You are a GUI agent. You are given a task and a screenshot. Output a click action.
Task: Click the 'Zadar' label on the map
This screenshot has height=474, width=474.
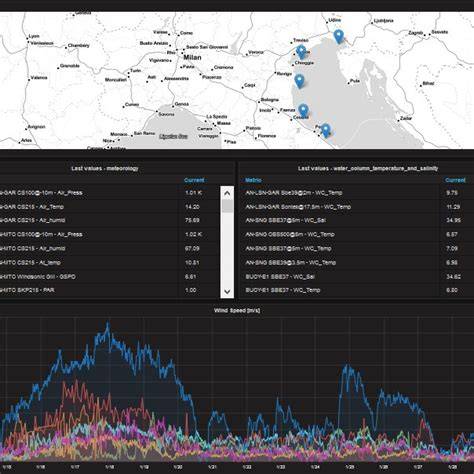pyautogui.click(x=406, y=118)
